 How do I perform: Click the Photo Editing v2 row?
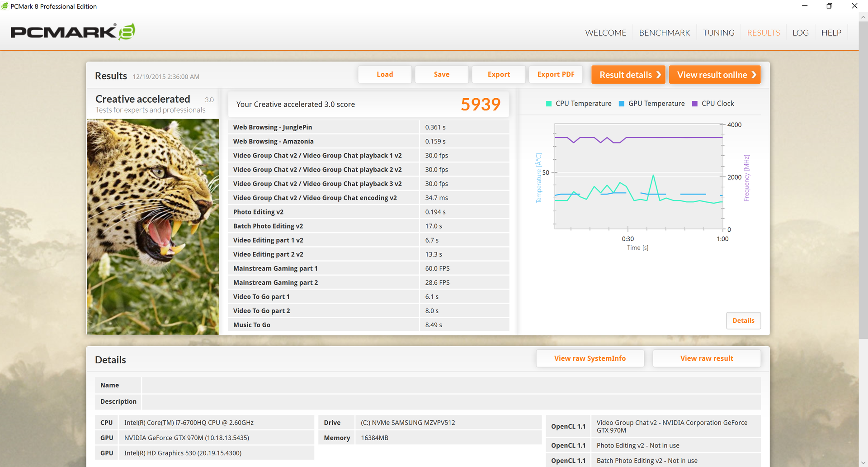(x=368, y=212)
